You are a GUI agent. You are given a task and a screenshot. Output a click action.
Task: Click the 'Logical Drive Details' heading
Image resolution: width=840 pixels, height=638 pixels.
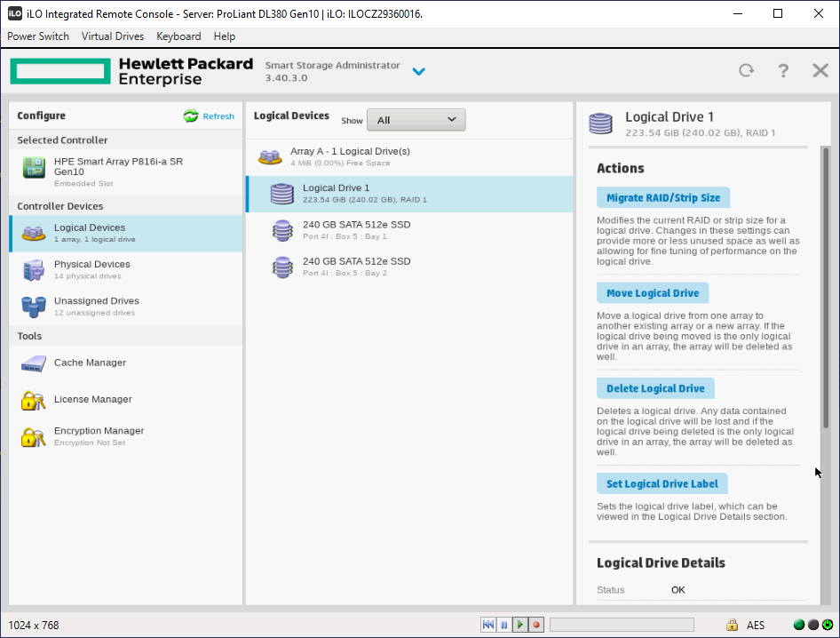click(661, 562)
